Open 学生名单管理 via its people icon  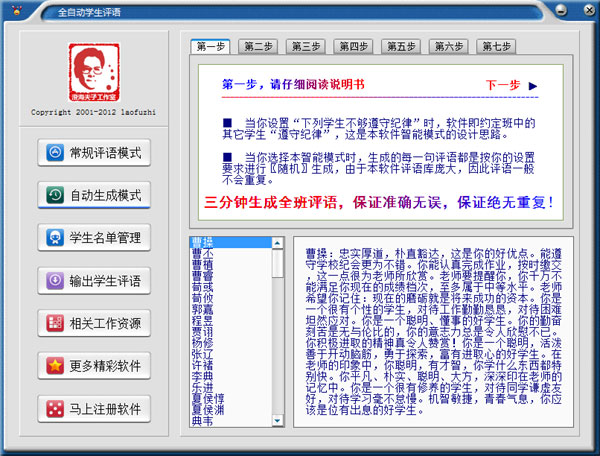54,238
